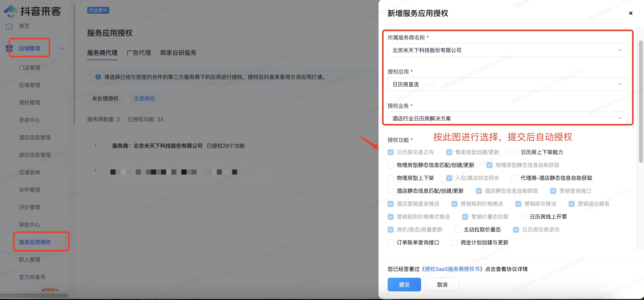Toggle 酒店营销直连推送 checkbox
Viewport: 644px width, 300px height.
coord(391,204)
